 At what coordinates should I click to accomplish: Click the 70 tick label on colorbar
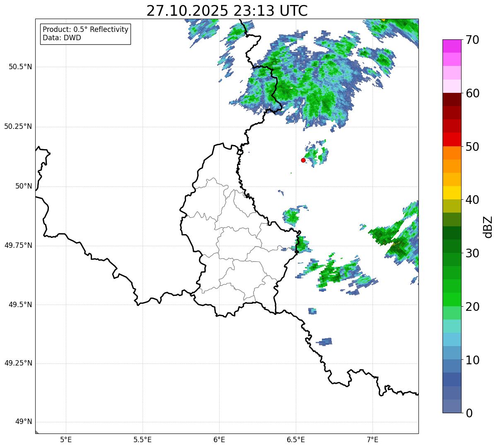pos(473,40)
